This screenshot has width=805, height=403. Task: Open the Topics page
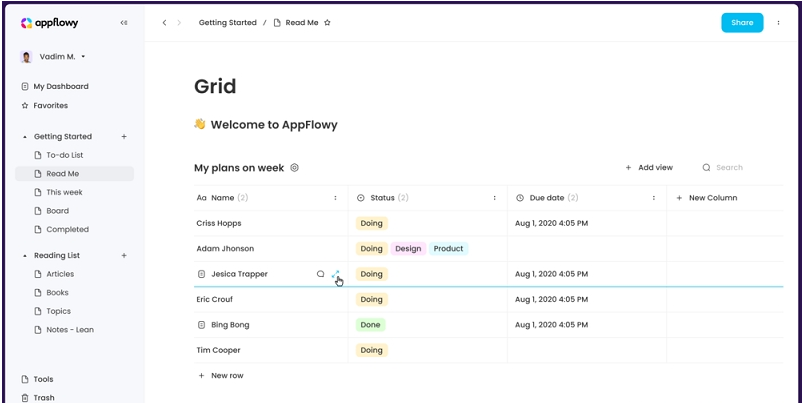point(52,311)
